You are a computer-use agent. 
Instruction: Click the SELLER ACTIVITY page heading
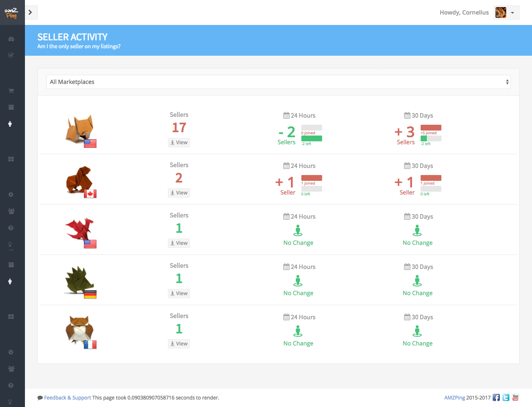72,37
